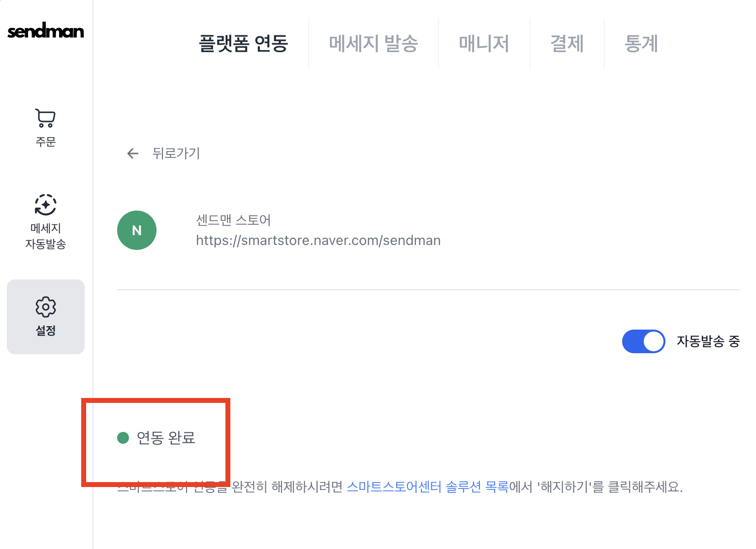This screenshot has width=756, height=549.
Task: Open the 메세지 발송 tab
Action: tap(374, 43)
